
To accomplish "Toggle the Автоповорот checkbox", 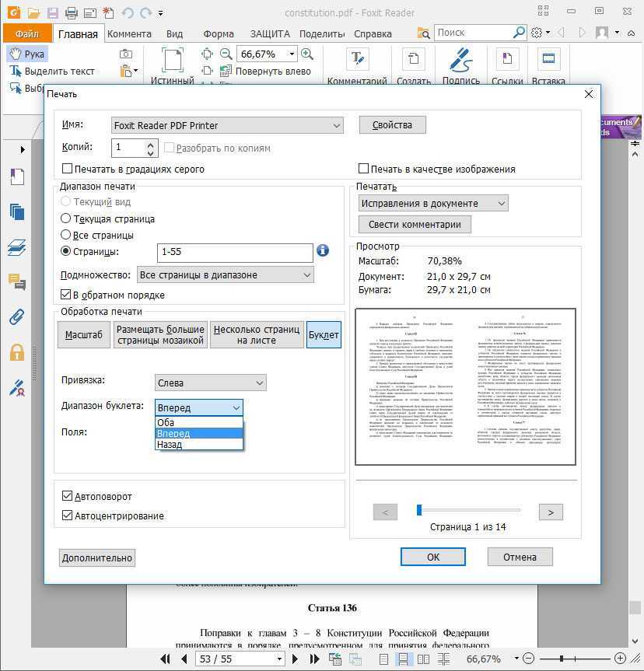I will (67, 496).
